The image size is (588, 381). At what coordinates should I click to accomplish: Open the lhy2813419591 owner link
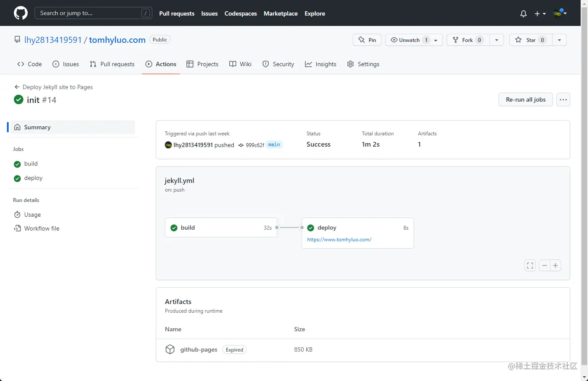[53, 40]
